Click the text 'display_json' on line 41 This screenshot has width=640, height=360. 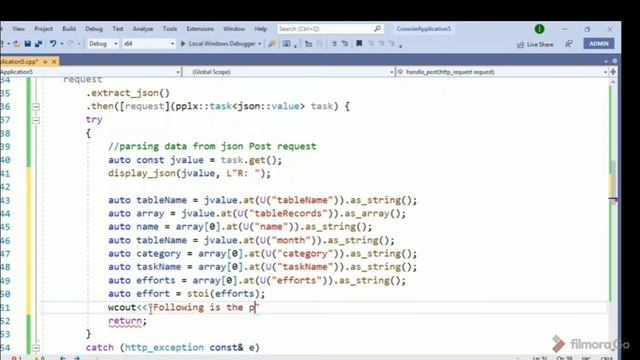tap(142, 173)
